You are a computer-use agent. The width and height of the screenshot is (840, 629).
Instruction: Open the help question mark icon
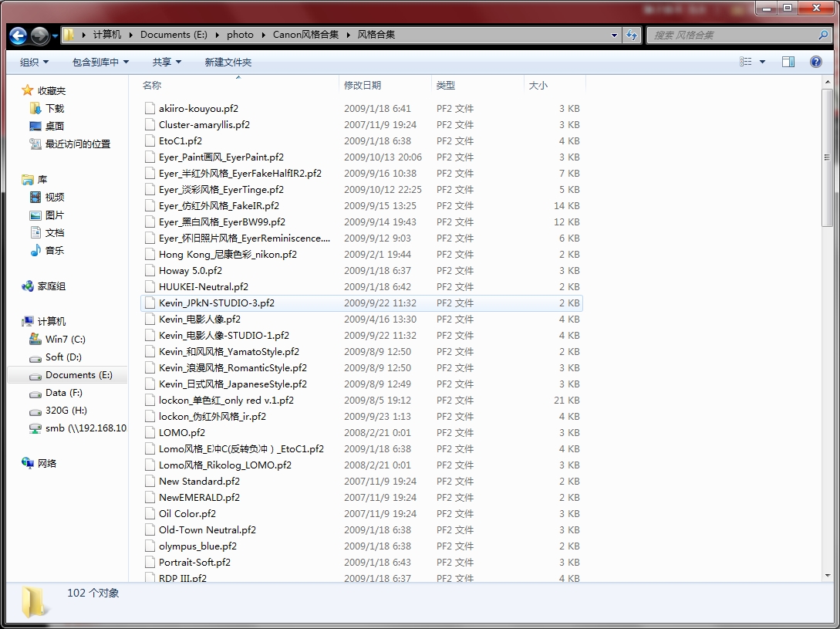pos(815,62)
